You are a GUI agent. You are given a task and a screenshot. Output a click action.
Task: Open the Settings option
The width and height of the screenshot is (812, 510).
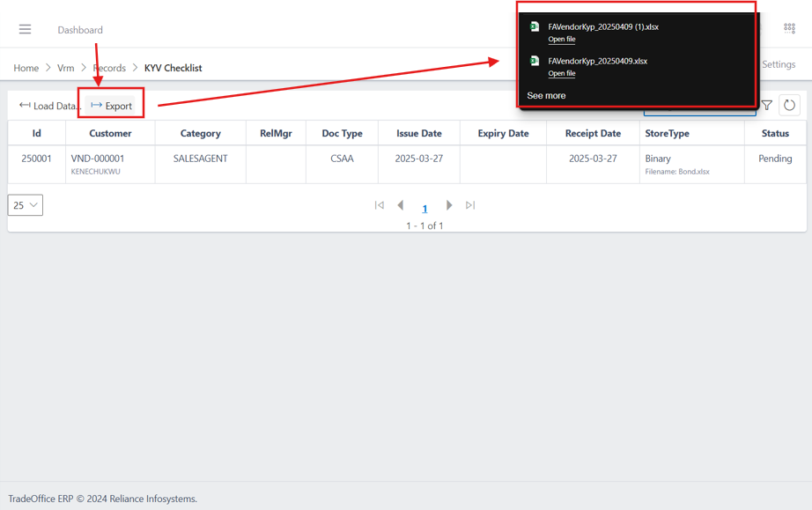pyautogui.click(x=779, y=64)
